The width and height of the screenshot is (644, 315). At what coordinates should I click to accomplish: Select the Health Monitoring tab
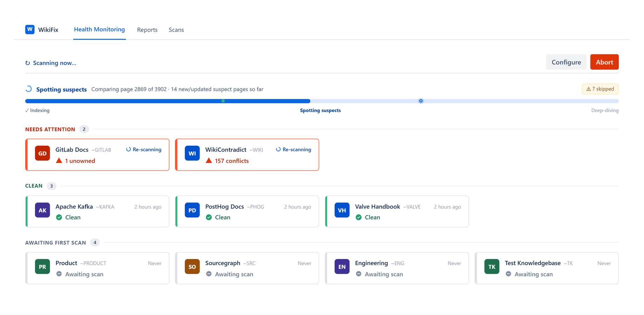pos(99,29)
